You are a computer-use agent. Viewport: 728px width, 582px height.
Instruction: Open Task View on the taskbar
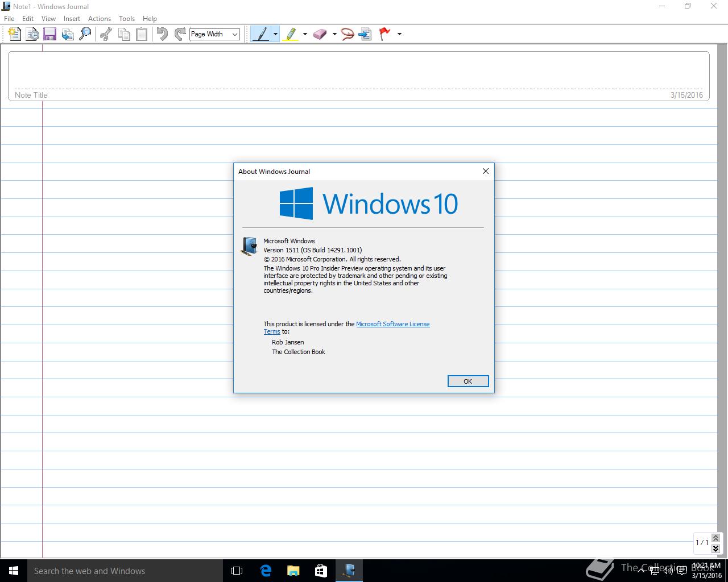point(237,571)
